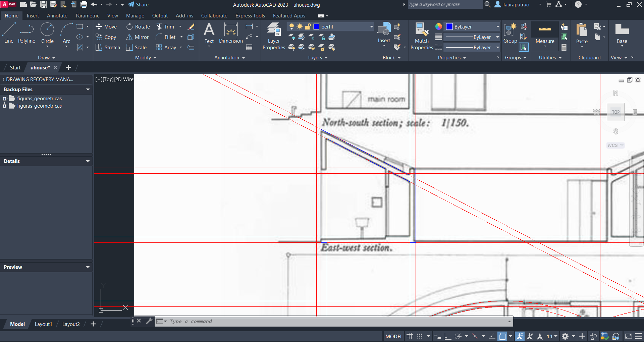Add a new drawing tab
Screen dimensions: 644x342
68,67
